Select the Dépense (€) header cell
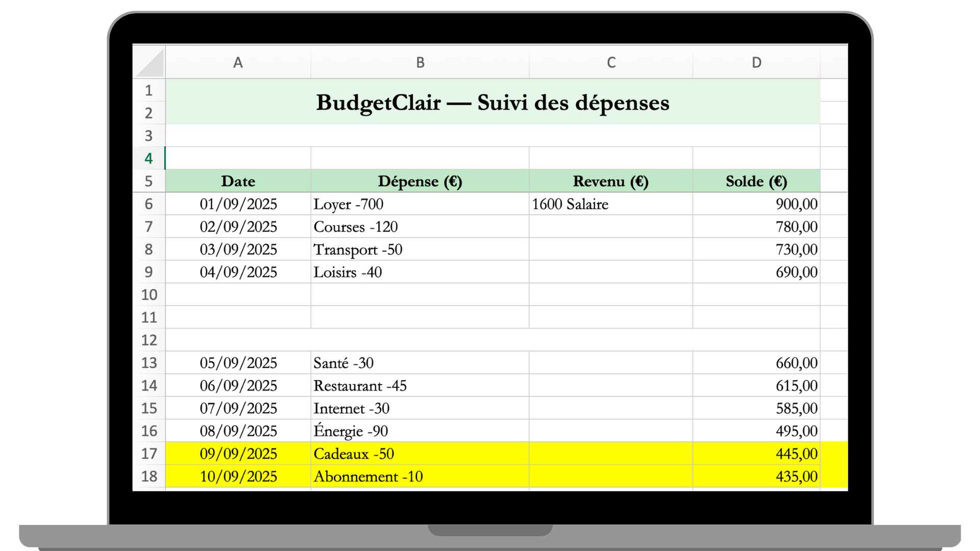This screenshot has width=980, height=551. point(420,181)
